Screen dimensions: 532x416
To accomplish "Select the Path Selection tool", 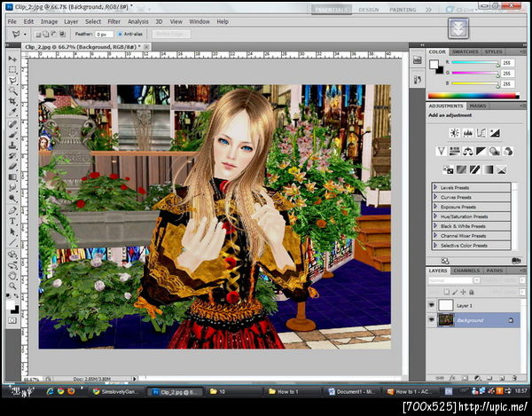I will click(x=12, y=232).
